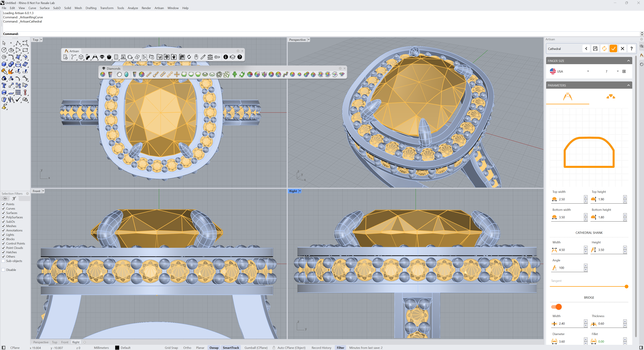This screenshot has width=644, height=350.
Task: Click the white round cabochon icon in Diamonds toolbar
Action: (x=119, y=74)
